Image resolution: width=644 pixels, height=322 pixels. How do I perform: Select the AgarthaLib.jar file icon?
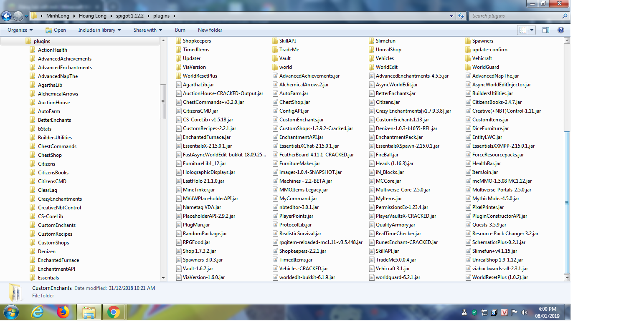179,85
